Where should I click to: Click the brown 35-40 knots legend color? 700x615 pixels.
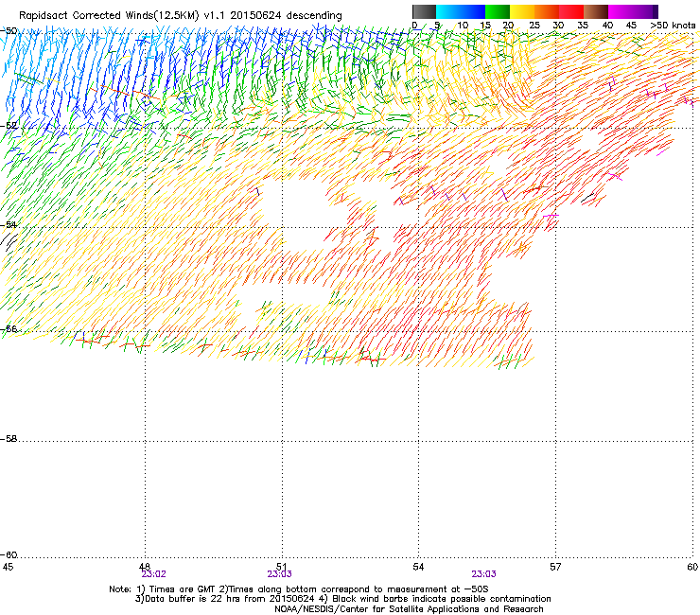[x=596, y=11]
